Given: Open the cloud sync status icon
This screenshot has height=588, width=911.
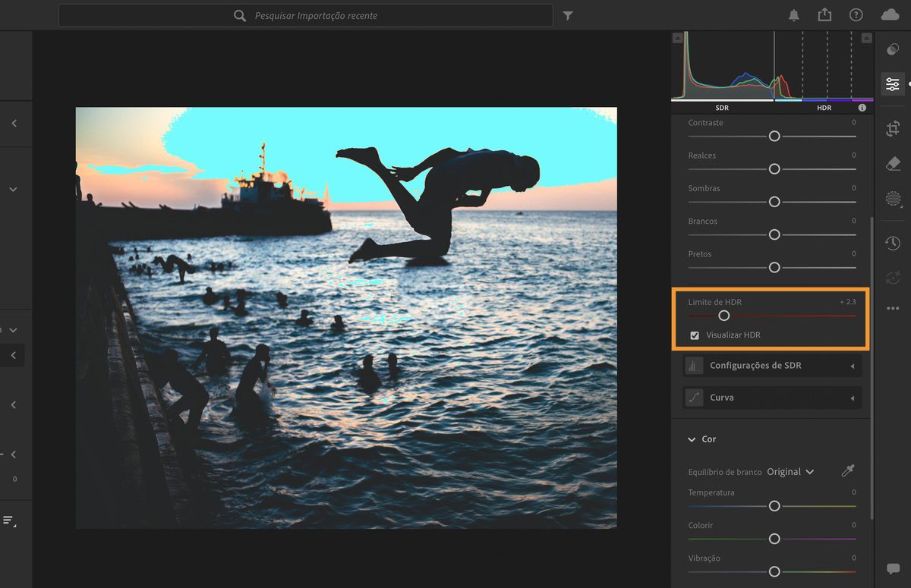Looking at the screenshot, I should (x=890, y=16).
